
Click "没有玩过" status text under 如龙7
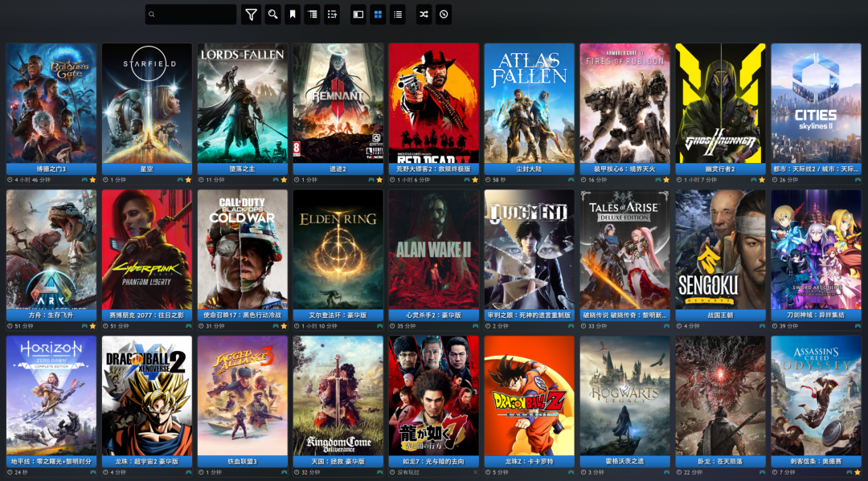click(408, 473)
